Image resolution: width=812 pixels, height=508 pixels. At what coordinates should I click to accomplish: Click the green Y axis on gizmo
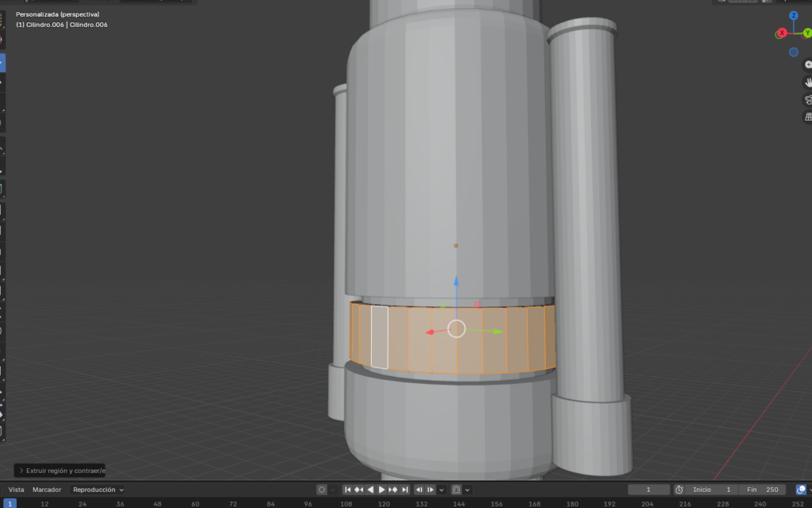[x=806, y=33]
